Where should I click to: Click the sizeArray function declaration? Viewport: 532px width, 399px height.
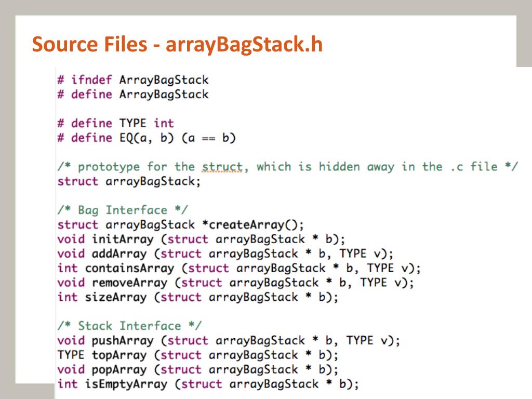point(198,297)
